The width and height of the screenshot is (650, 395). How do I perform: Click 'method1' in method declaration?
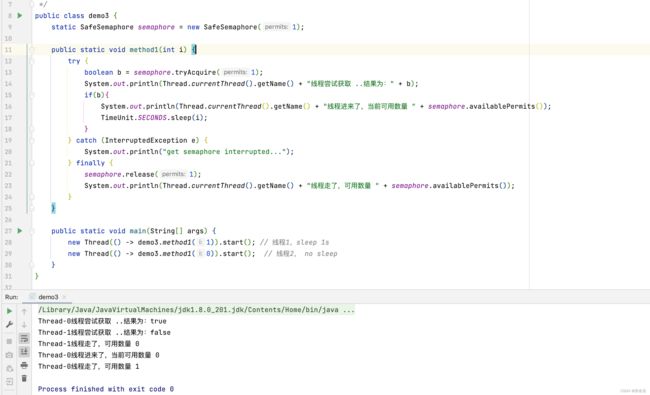[144, 50]
